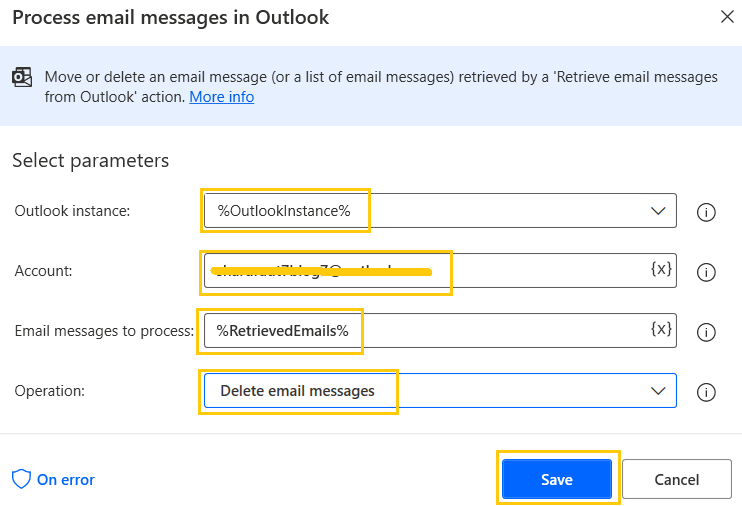
Task: Click the info icon for Outlook instance
Action: (x=706, y=212)
